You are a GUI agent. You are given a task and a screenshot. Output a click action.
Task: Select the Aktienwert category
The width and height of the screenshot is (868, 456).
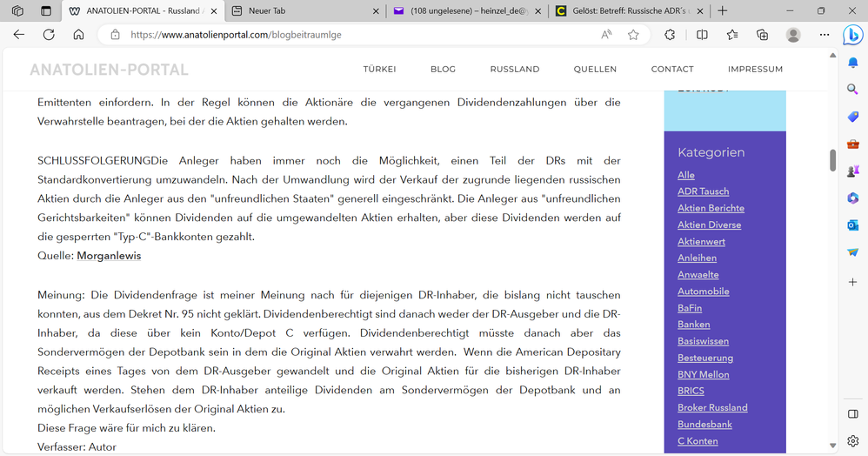[x=701, y=242]
